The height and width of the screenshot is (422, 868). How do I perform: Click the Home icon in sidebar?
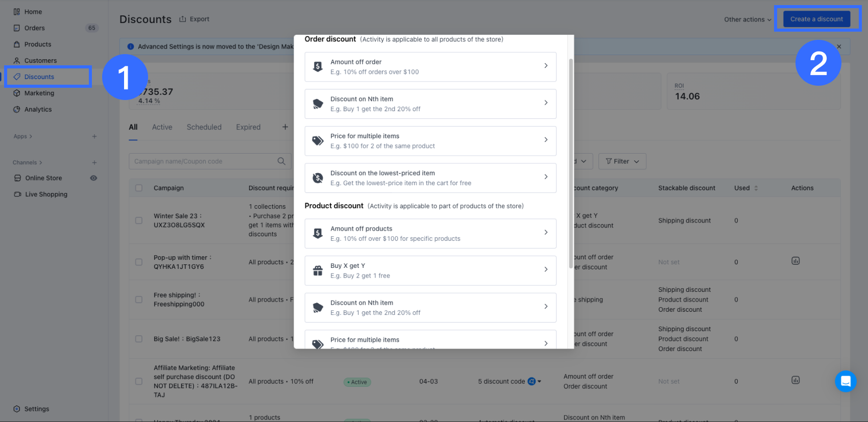pos(17,12)
